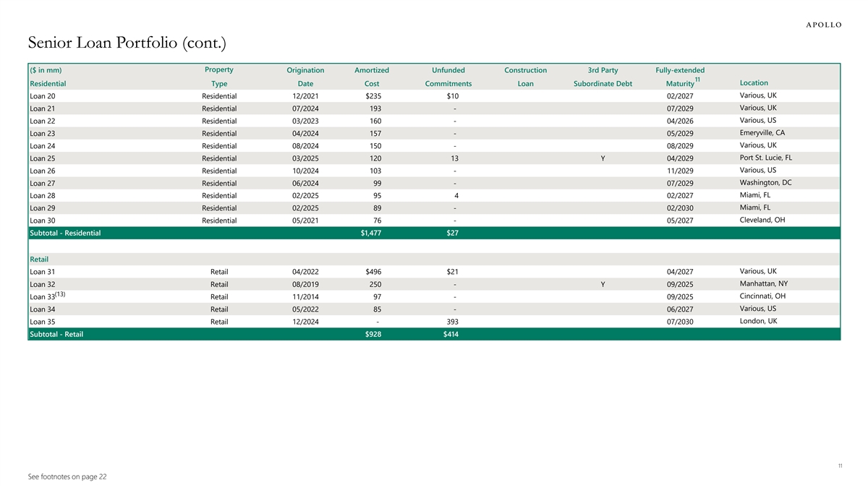868x488 pixels.
Task: Click the 'Y' subordinate debt marker for Loan 25
Action: [603, 158]
